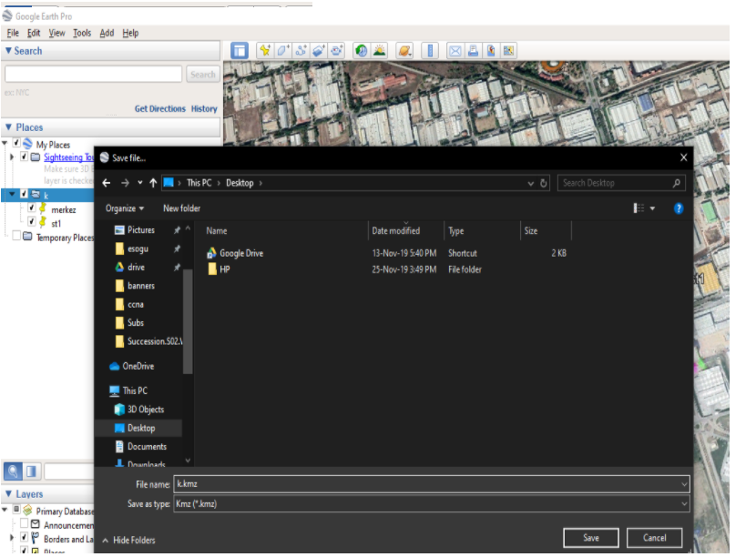The height and width of the screenshot is (557, 756).
Task: Click View in Google Maps icon
Action: (508, 51)
